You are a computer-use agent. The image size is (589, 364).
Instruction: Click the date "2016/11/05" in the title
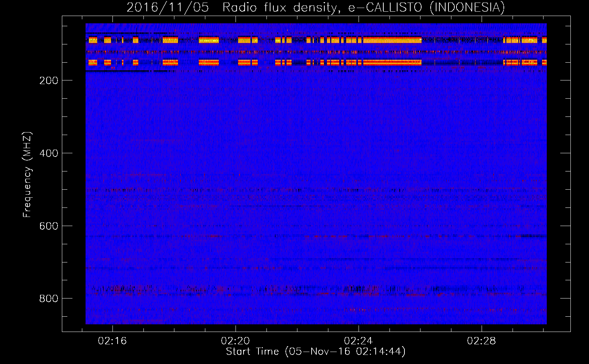click(x=168, y=8)
